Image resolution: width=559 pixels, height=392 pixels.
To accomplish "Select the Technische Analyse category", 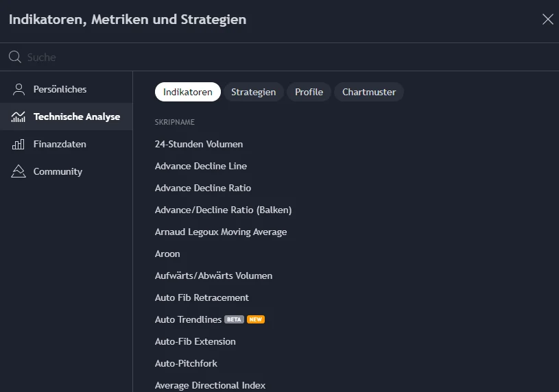I will [x=67, y=117].
